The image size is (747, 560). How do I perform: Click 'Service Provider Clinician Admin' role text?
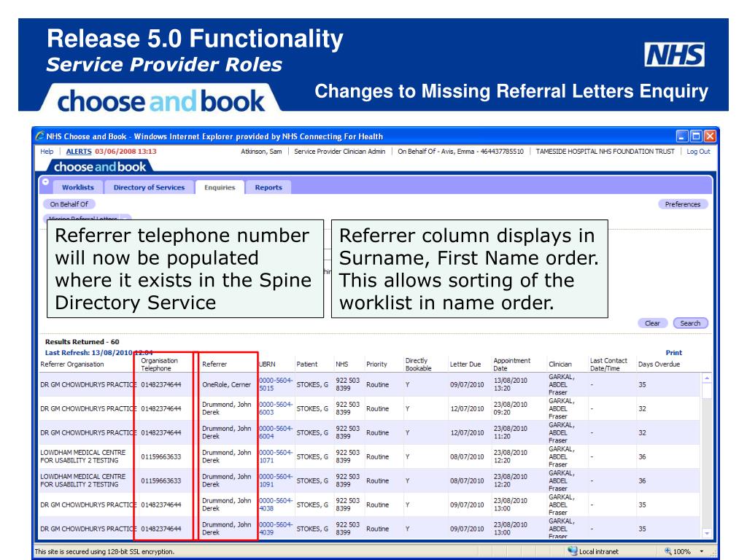coord(340,152)
